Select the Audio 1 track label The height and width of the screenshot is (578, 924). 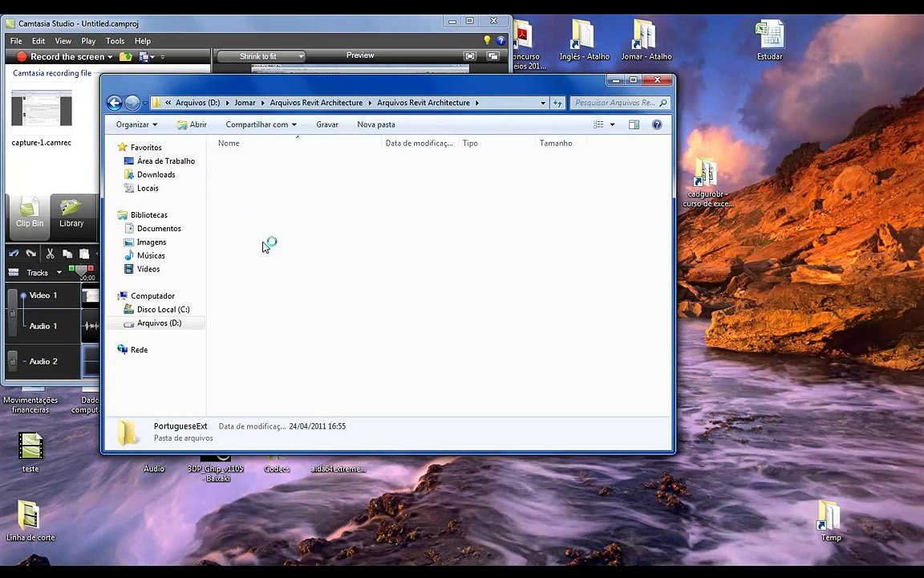point(43,326)
